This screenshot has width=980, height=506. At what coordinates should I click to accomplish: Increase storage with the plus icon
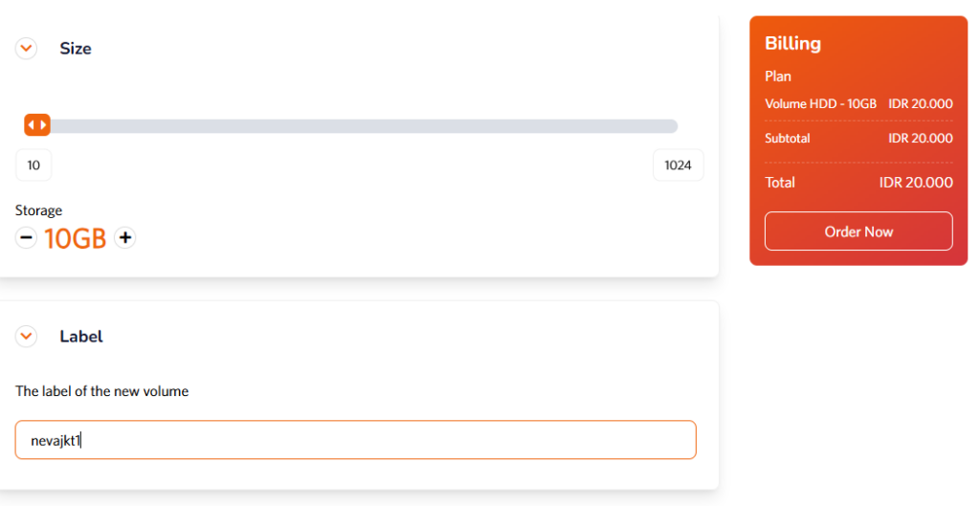point(124,238)
